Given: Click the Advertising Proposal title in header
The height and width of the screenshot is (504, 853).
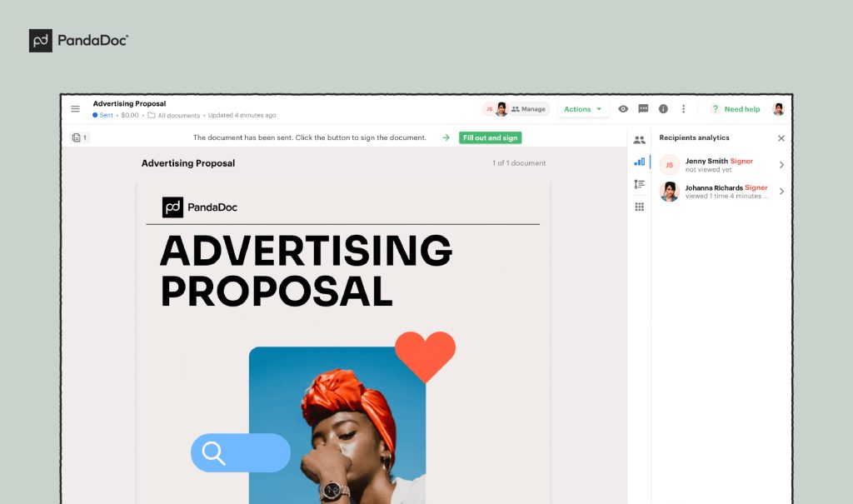Looking at the screenshot, I should coord(129,103).
